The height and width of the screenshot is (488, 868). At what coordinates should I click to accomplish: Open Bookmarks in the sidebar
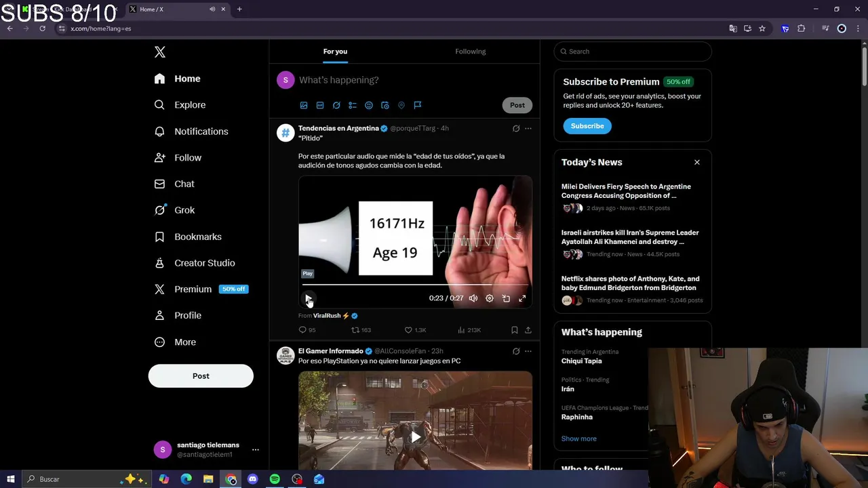(x=189, y=237)
